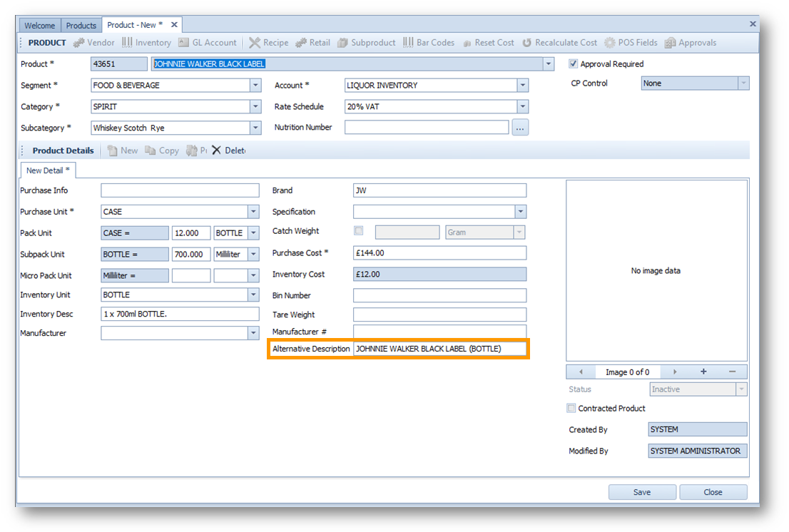Open the Recipe toolbar section
Viewport: 789px width, 532px height.
click(x=269, y=43)
